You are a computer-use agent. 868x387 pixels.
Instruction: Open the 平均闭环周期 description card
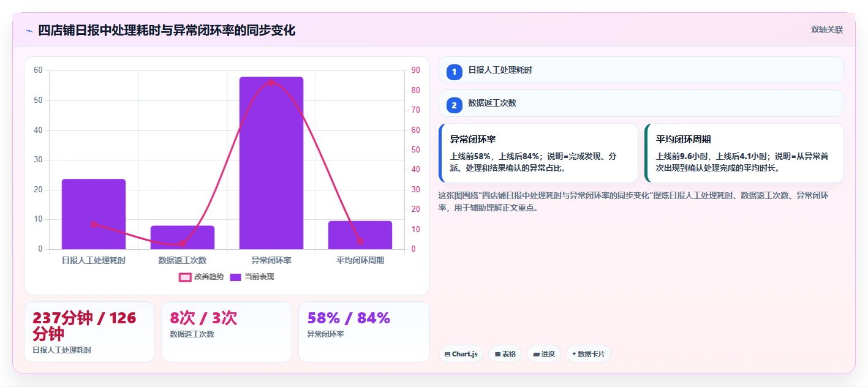(x=744, y=153)
